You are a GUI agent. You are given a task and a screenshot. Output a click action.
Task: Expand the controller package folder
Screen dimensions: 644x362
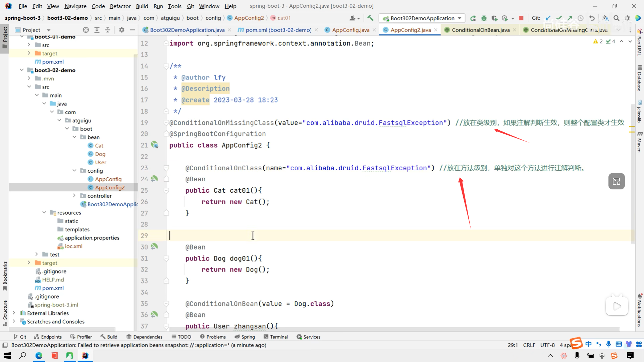(74, 196)
